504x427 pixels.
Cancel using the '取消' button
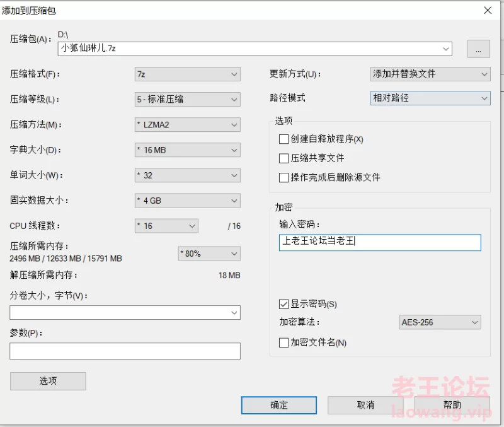(365, 405)
